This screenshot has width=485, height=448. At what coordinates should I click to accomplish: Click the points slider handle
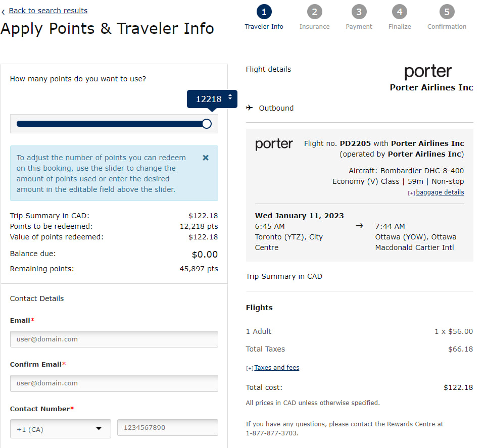point(206,123)
